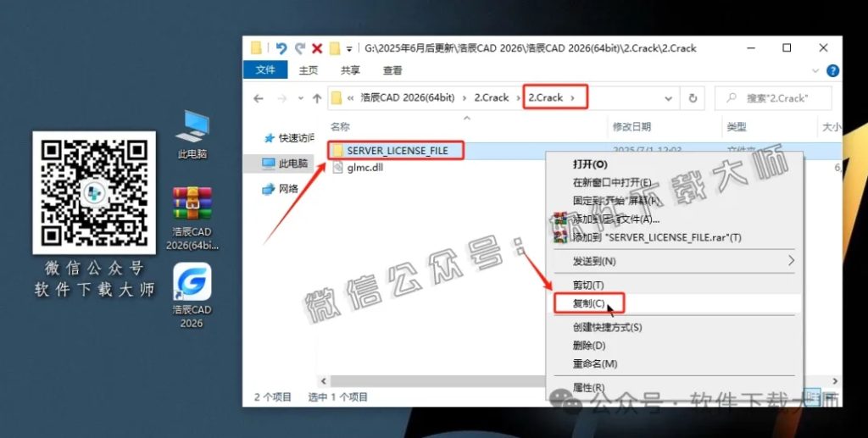
Task: Click the undo arrow in title bar
Action: tap(281, 48)
